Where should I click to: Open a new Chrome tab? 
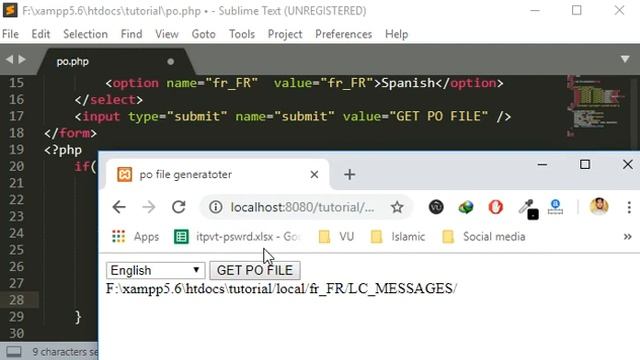(349, 175)
